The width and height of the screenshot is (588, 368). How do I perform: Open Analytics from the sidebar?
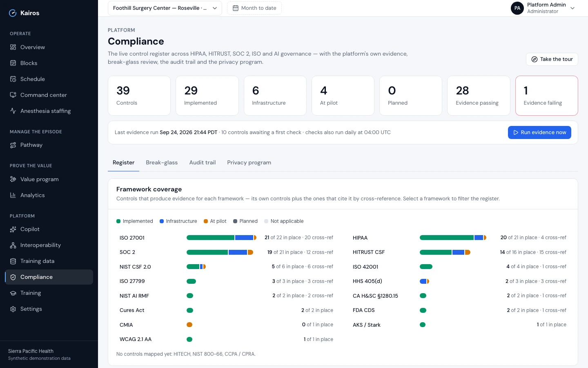pos(49,195)
